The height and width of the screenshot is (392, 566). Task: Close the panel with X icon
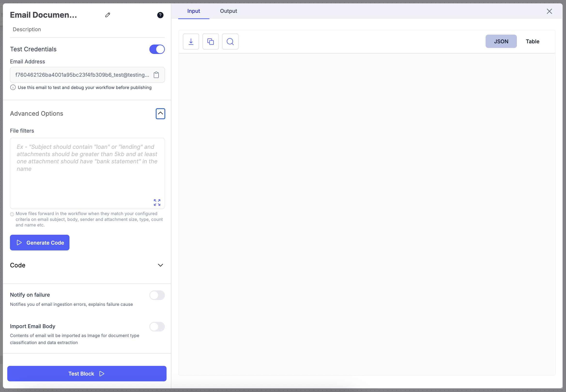tap(549, 11)
